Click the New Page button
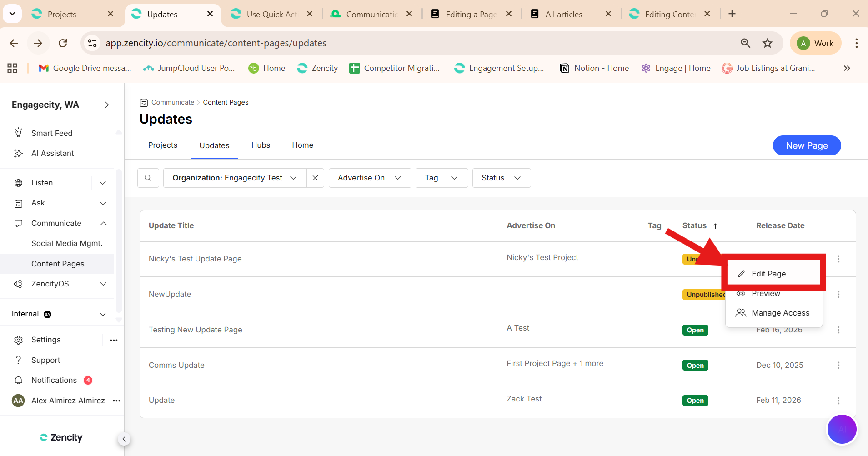868x456 pixels. (x=807, y=145)
